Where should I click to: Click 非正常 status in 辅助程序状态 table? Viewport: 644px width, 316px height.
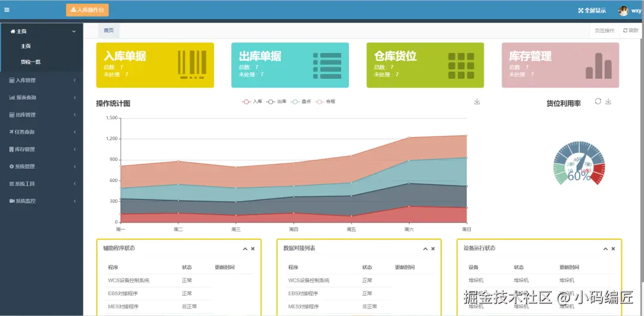(190, 306)
